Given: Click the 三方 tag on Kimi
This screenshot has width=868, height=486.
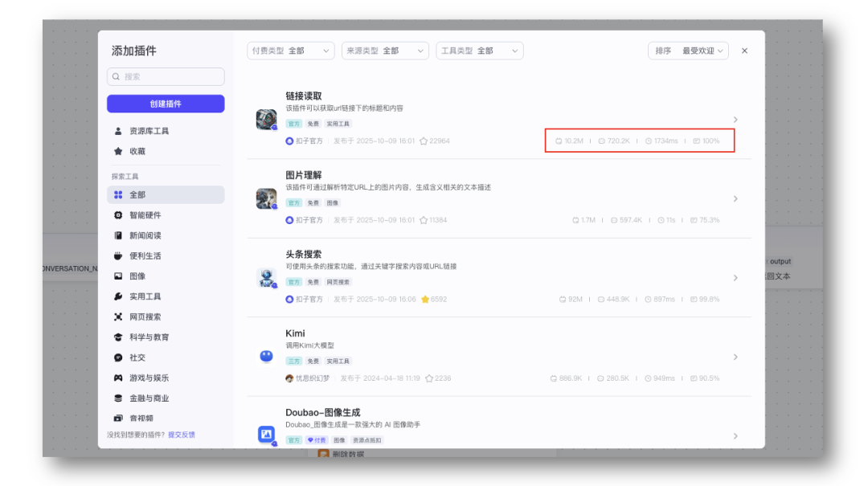Looking at the screenshot, I should pyautogui.click(x=294, y=361).
